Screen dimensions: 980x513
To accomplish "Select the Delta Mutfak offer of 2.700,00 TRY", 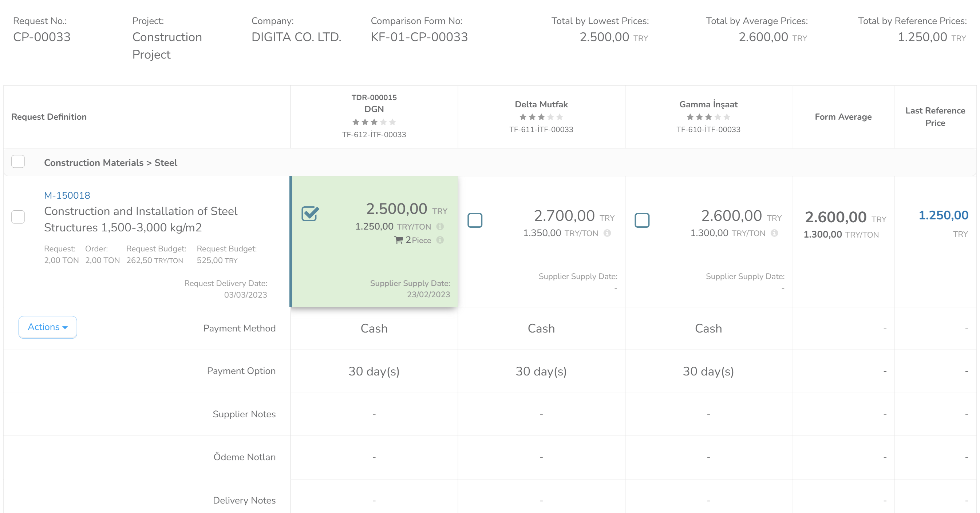I will pos(475,220).
